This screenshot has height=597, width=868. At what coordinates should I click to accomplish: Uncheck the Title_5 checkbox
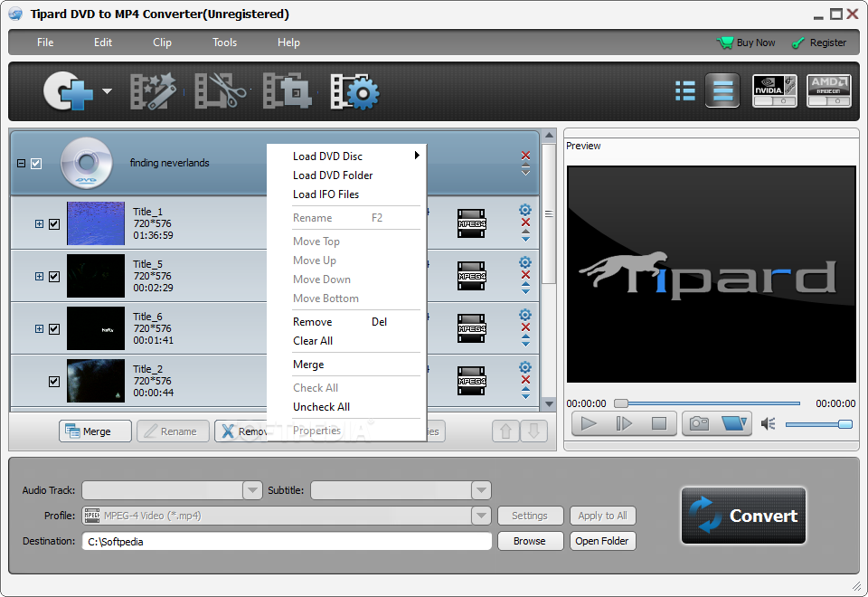click(54, 277)
